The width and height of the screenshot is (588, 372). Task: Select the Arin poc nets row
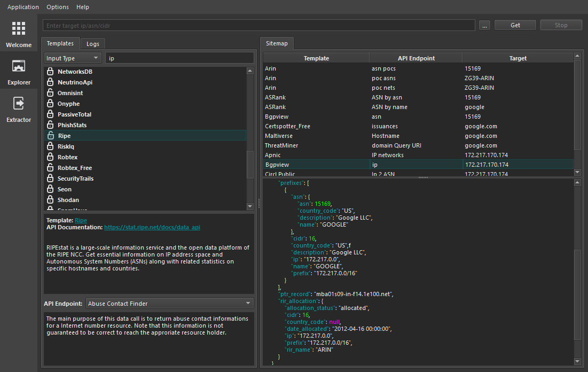click(x=418, y=88)
